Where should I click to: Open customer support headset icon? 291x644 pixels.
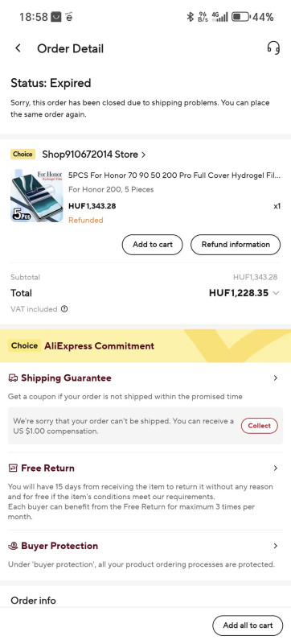pos(273,48)
